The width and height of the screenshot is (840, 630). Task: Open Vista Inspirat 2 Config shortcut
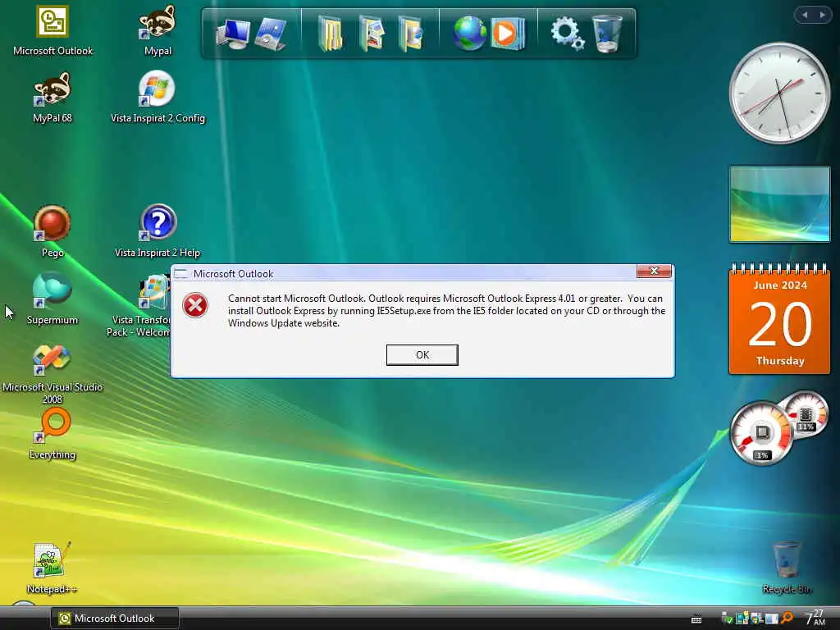pyautogui.click(x=157, y=98)
